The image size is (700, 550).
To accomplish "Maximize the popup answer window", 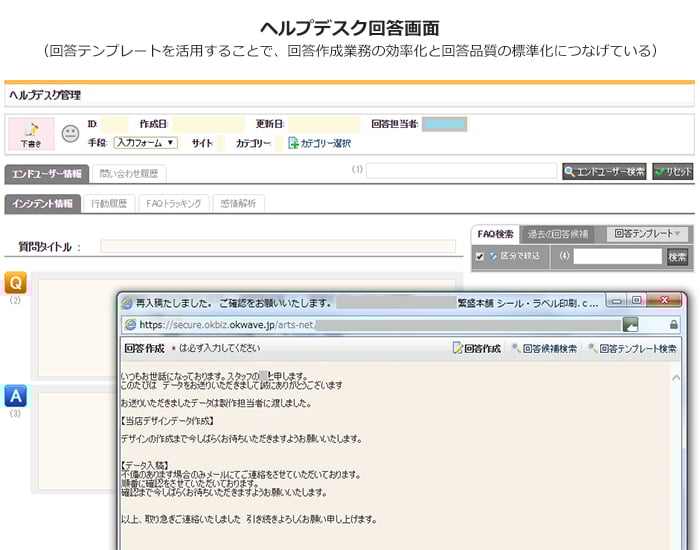I will point(637,300).
